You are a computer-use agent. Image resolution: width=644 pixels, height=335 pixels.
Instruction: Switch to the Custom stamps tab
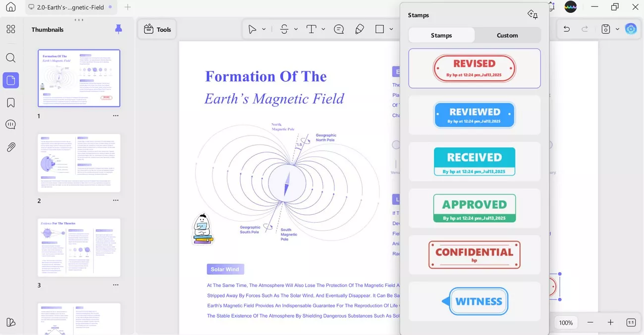507,35
